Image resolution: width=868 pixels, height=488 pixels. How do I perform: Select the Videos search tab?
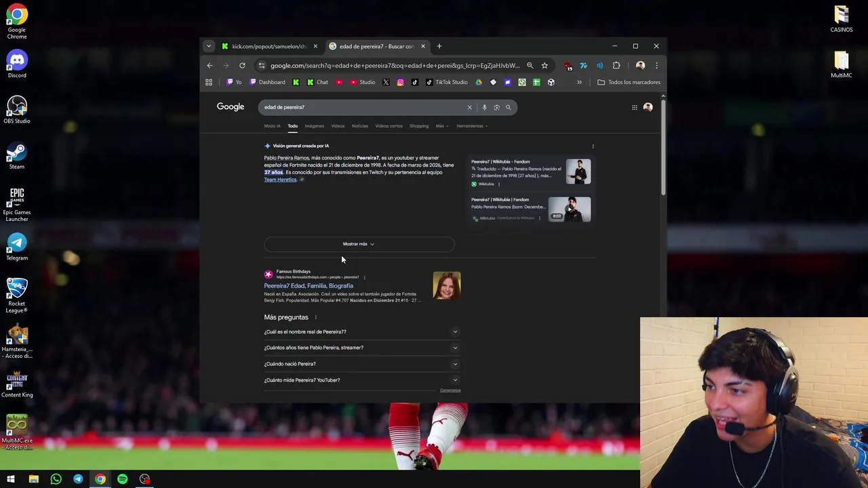pyautogui.click(x=338, y=126)
